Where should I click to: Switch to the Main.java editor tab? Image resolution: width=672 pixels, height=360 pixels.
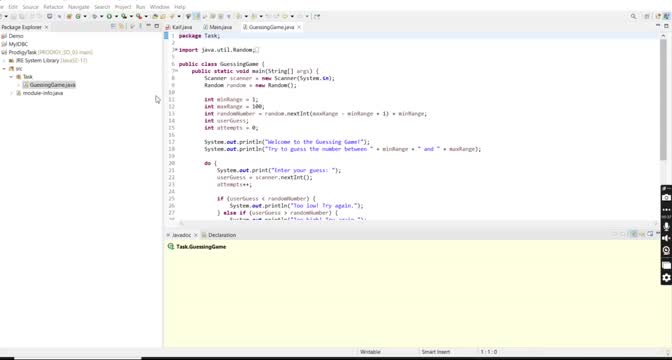221,27
